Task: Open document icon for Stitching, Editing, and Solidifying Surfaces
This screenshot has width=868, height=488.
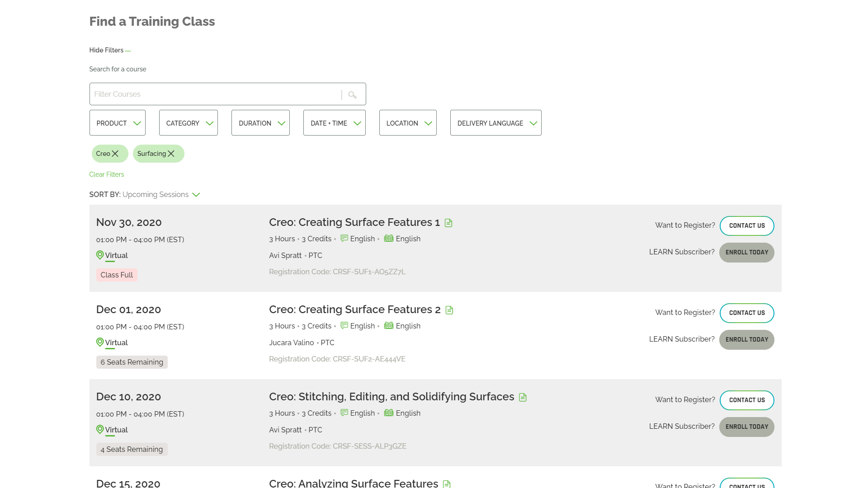Action: (x=523, y=397)
